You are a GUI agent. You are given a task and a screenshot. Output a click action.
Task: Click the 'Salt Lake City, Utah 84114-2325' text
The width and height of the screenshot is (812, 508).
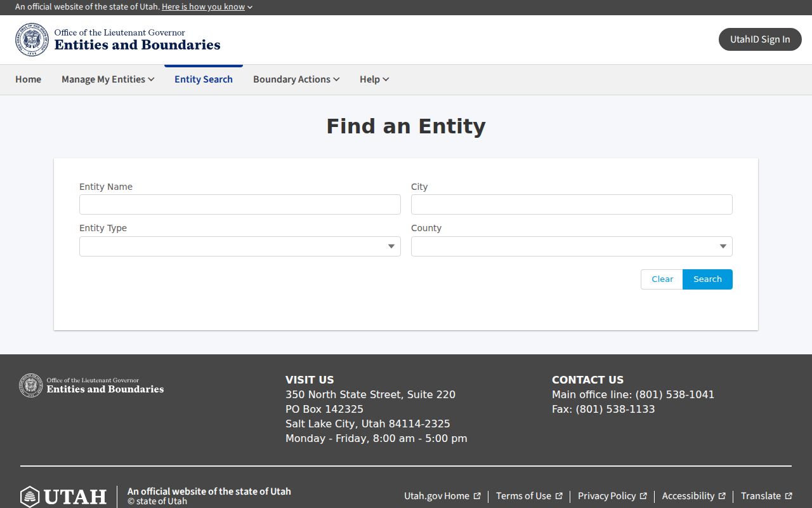tap(368, 424)
